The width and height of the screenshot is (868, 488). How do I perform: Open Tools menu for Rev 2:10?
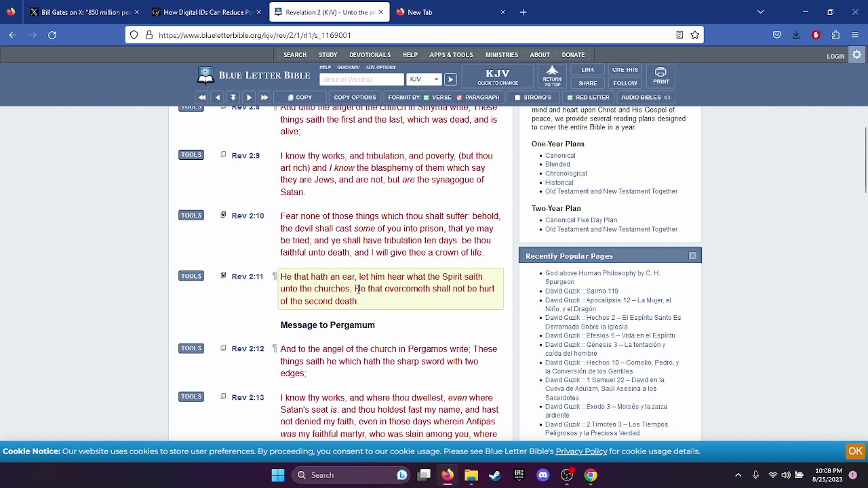(x=191, y=215)
